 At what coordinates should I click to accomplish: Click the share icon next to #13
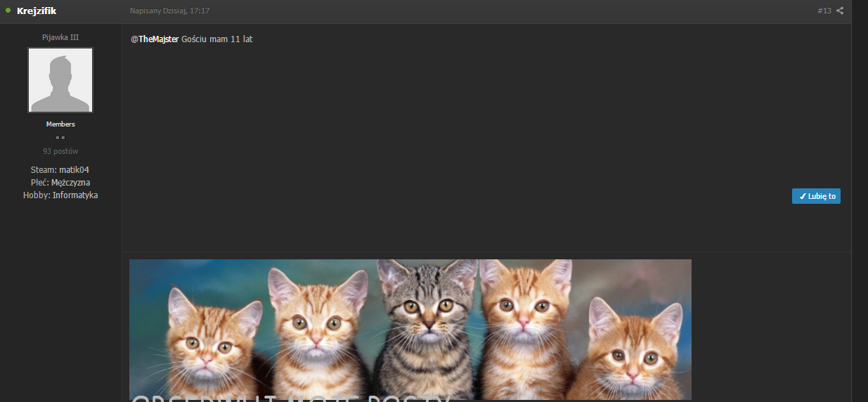tap(840, 11)
